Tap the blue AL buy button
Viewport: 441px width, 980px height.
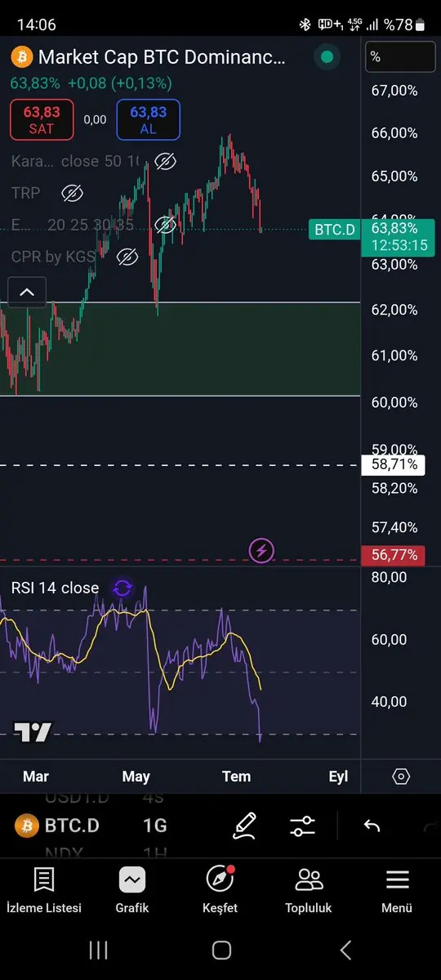(148, 119)
